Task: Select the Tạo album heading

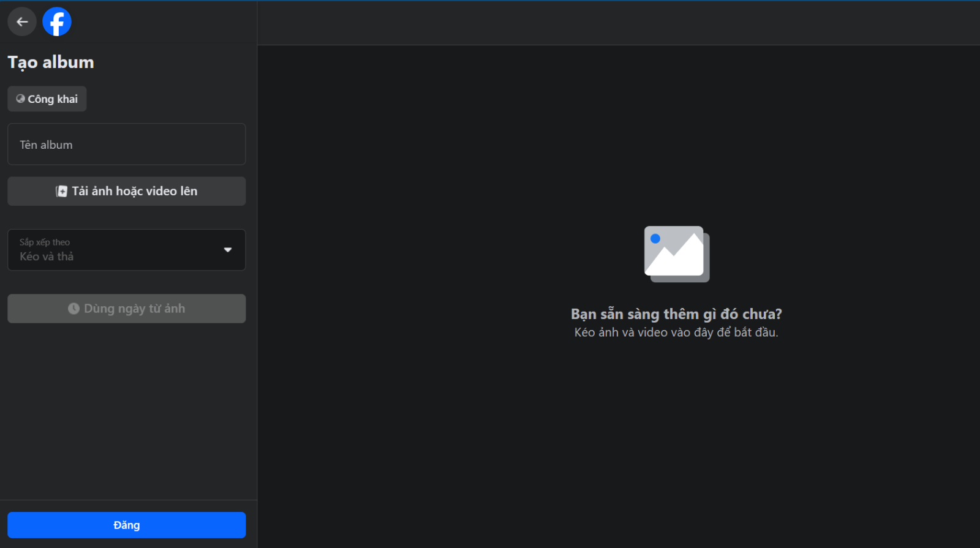Action: [x=51, y=62]
